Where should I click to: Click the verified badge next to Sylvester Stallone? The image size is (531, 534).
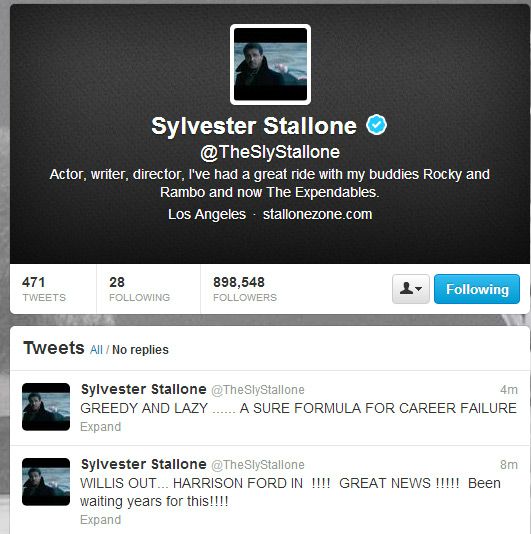376,125
